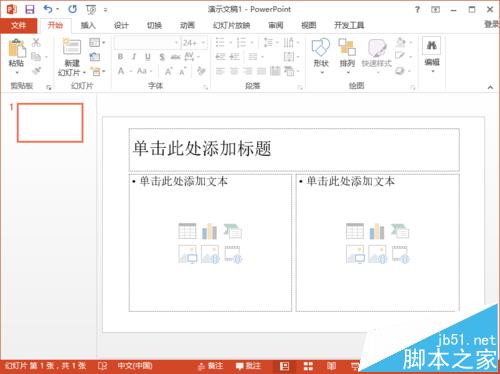500x374 pixels.
Task: Insert picture icon in right placeholder
Action: 355,254
